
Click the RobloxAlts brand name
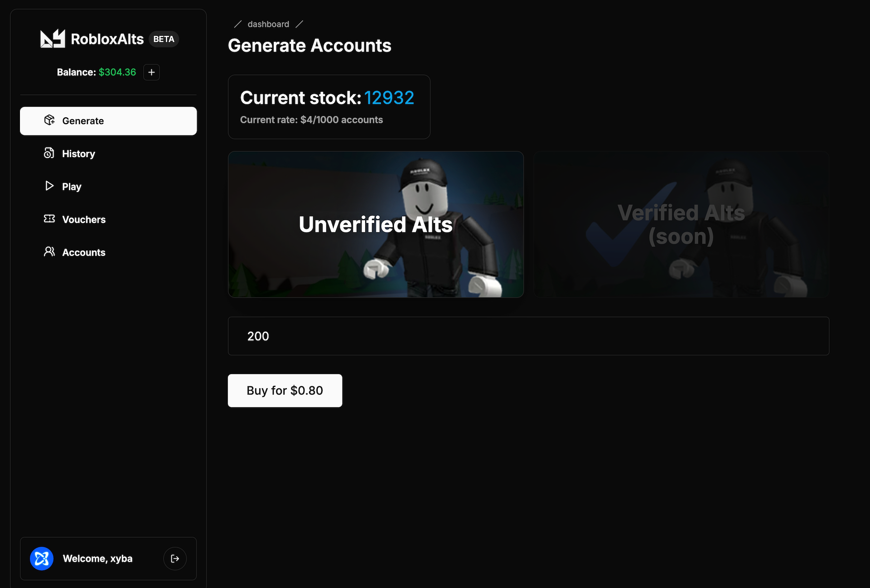(107, 39)
